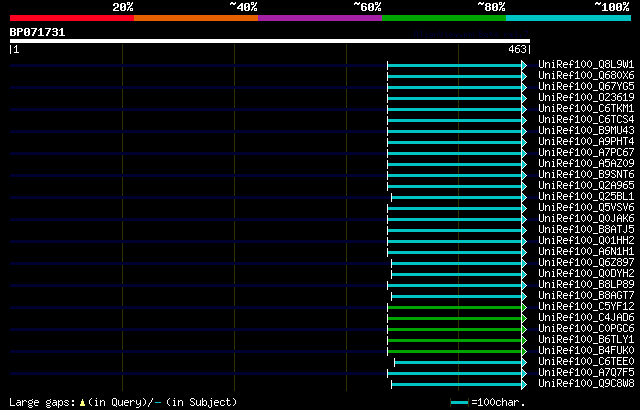Click the UniRef100_Q25BL1 label
Screen dimensions: 640x410
click(x=586, y=197)
